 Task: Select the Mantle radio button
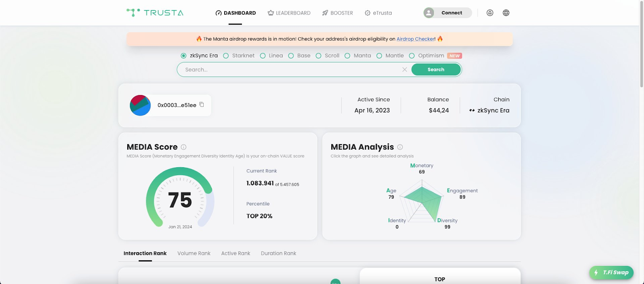379,56
